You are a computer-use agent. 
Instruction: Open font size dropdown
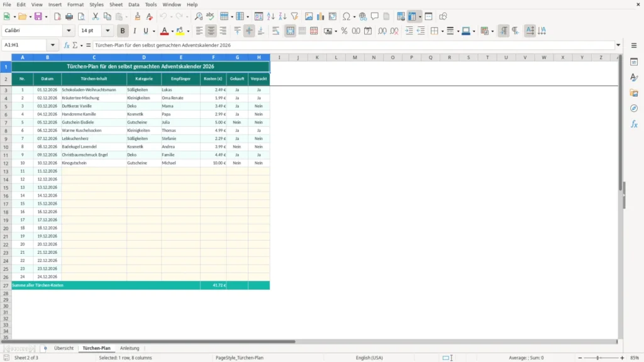[108, 30]
